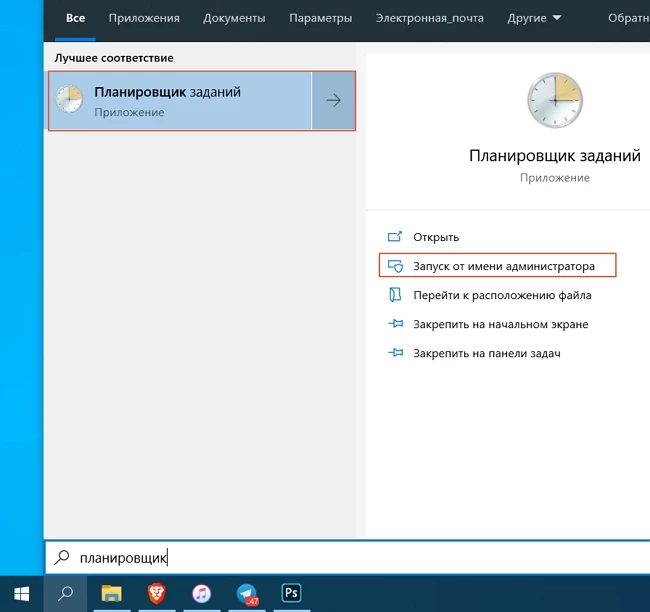This screenshot has width=650, height=612.
Task: Open File Explorer from the taskbar
Action: pyautogui.click(x=112, y=594)
